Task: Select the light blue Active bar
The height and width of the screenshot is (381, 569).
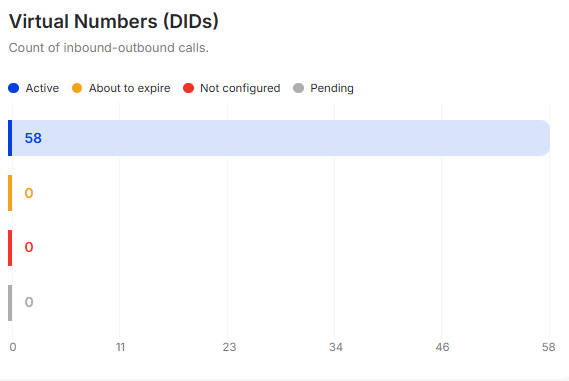Action: [x=279, y=138]
